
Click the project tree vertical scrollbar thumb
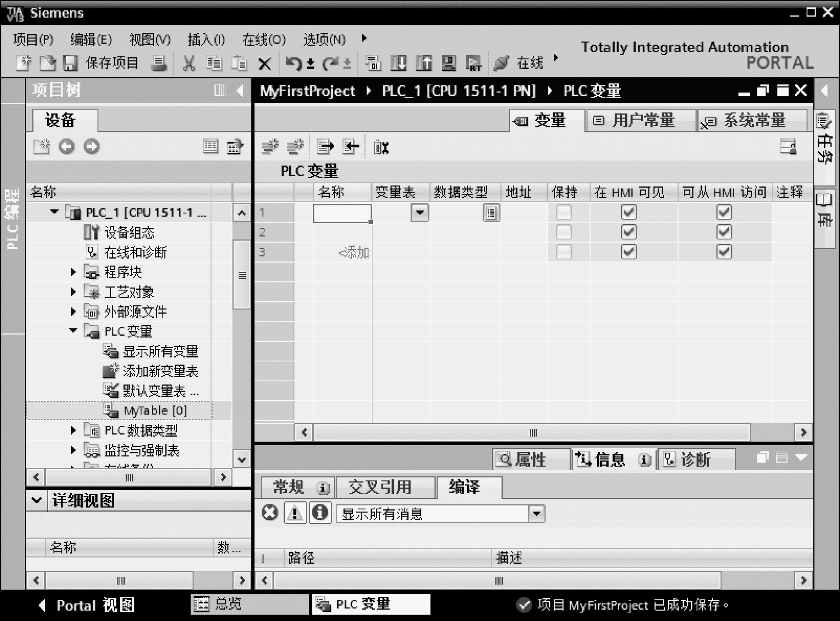(x=241, y=274)
